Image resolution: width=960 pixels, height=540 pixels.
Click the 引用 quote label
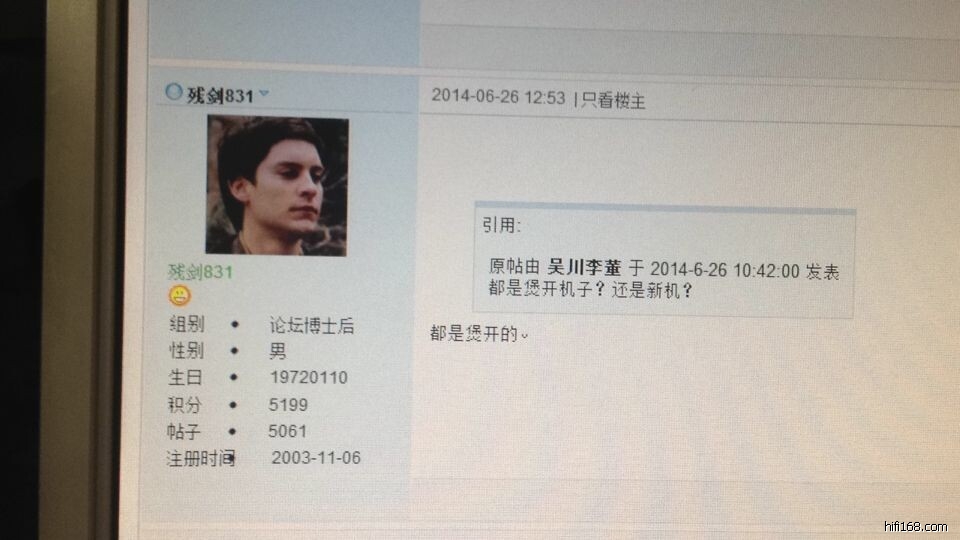tap(501, 225)
